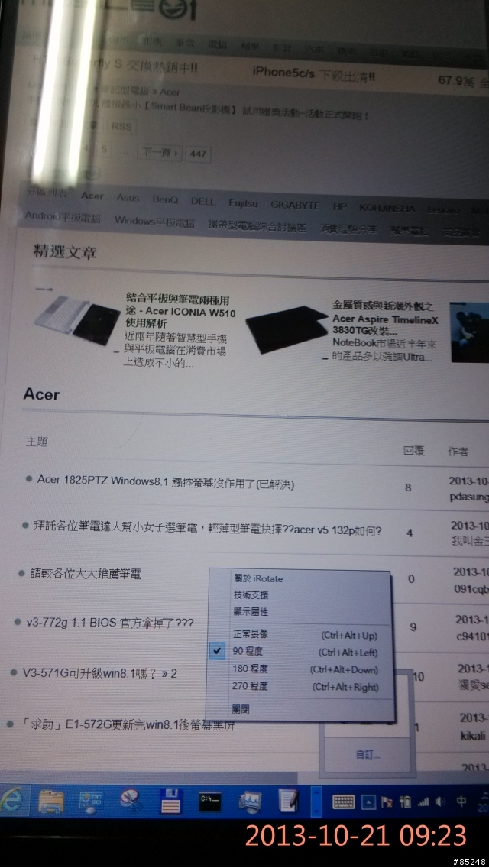
Task: Click the Action Center flag icon
Action: (387, 802)
